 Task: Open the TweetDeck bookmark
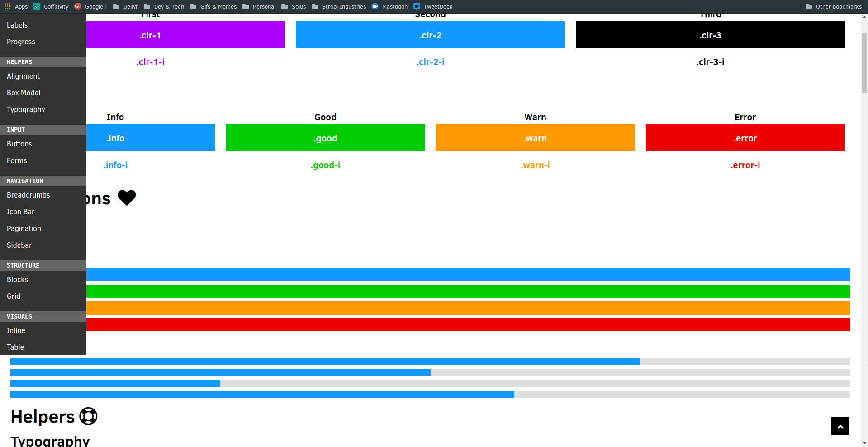click(x=433, y=6)
